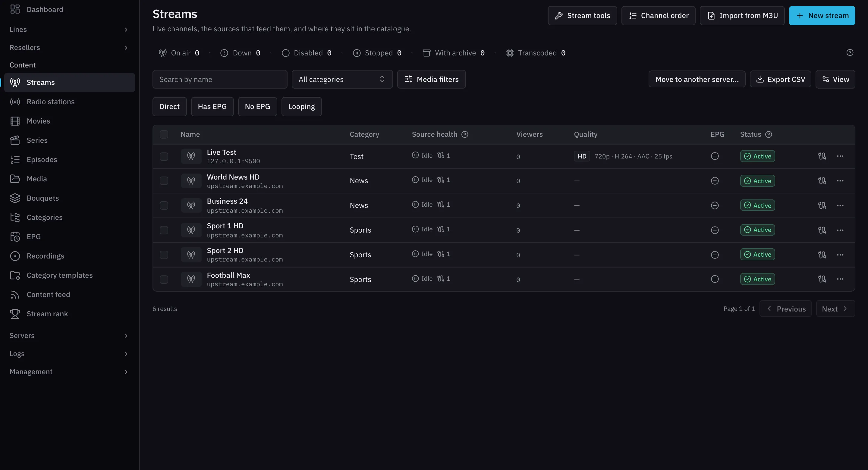
Task: Check the Live Test row checkbox
Action: click(164, 157)
